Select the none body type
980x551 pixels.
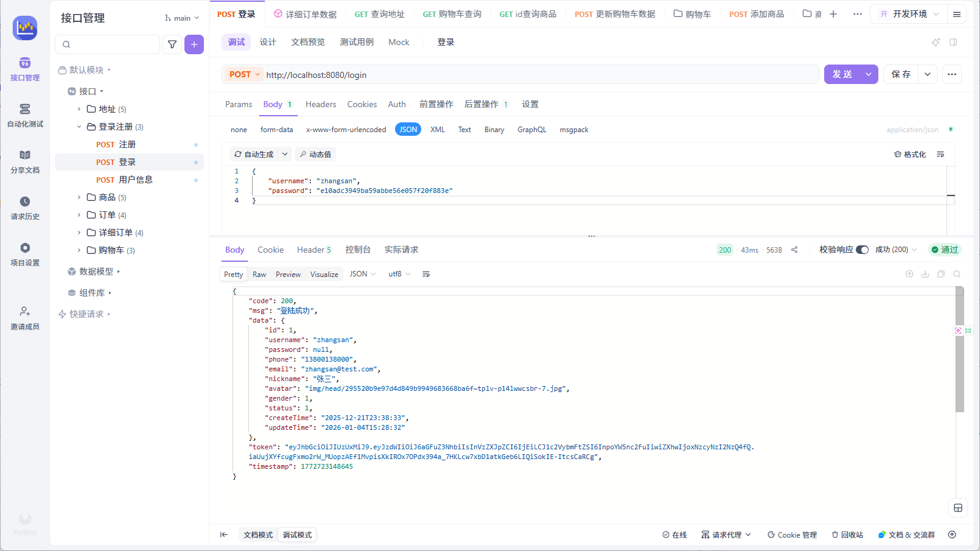239,130
